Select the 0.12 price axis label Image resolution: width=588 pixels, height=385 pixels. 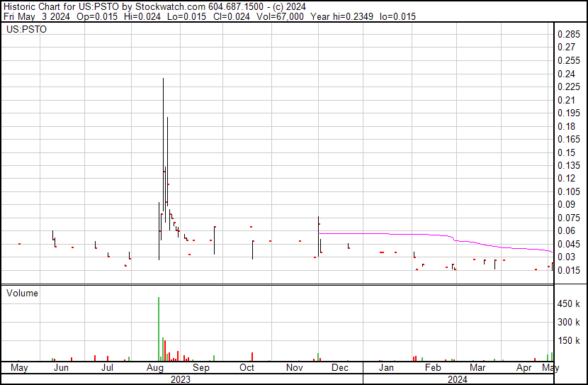tap(566, 178)
